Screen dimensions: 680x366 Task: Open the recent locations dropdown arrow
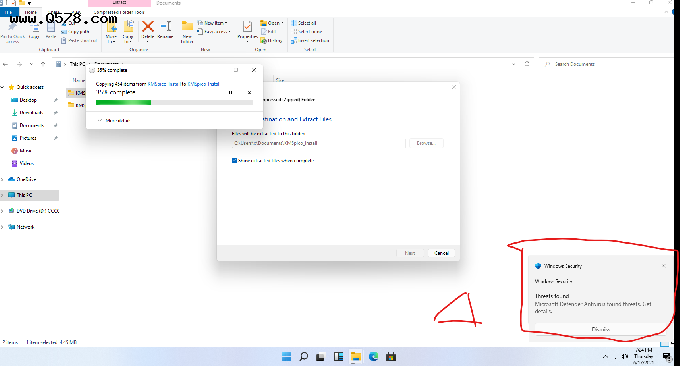pos(31,64)
